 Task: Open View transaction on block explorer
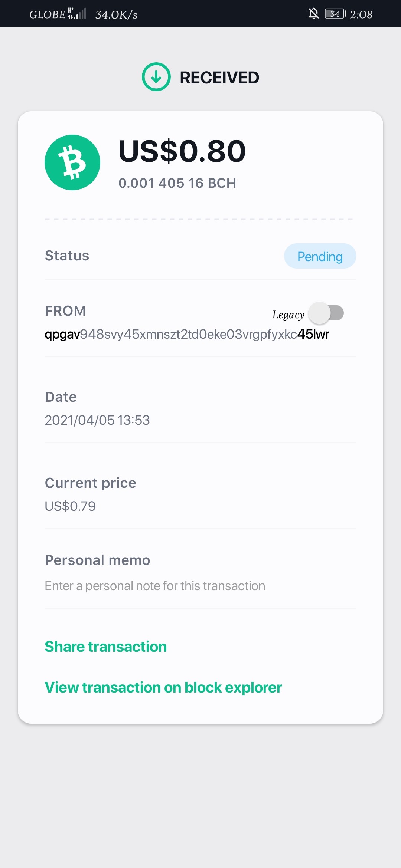point(163,687)
